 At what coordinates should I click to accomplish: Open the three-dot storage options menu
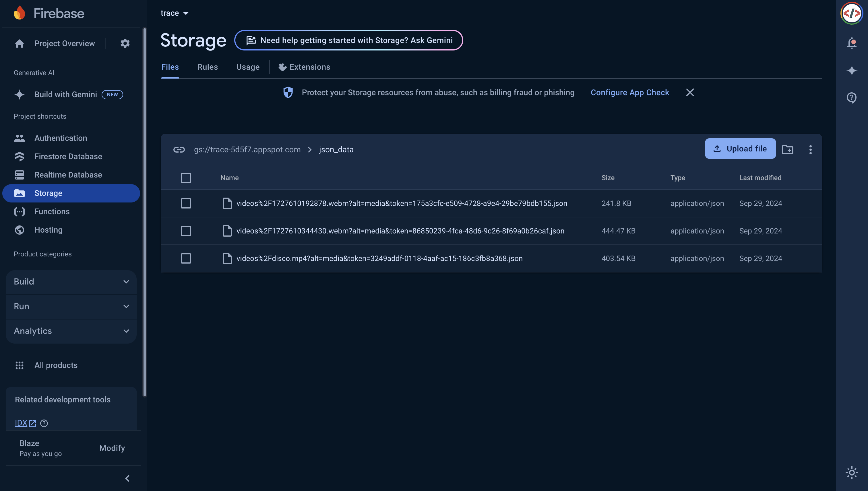(810, 149)
